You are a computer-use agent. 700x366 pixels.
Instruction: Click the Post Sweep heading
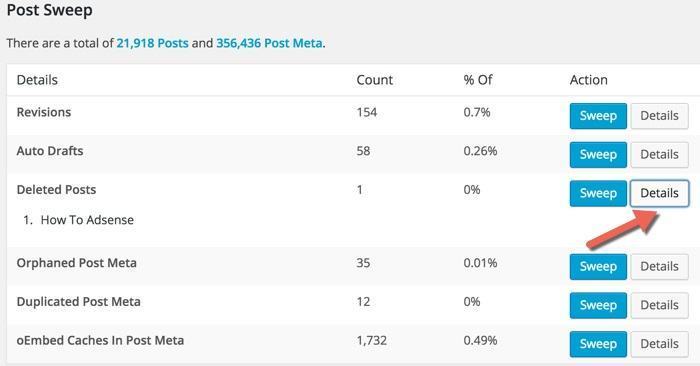click(50, 10)
